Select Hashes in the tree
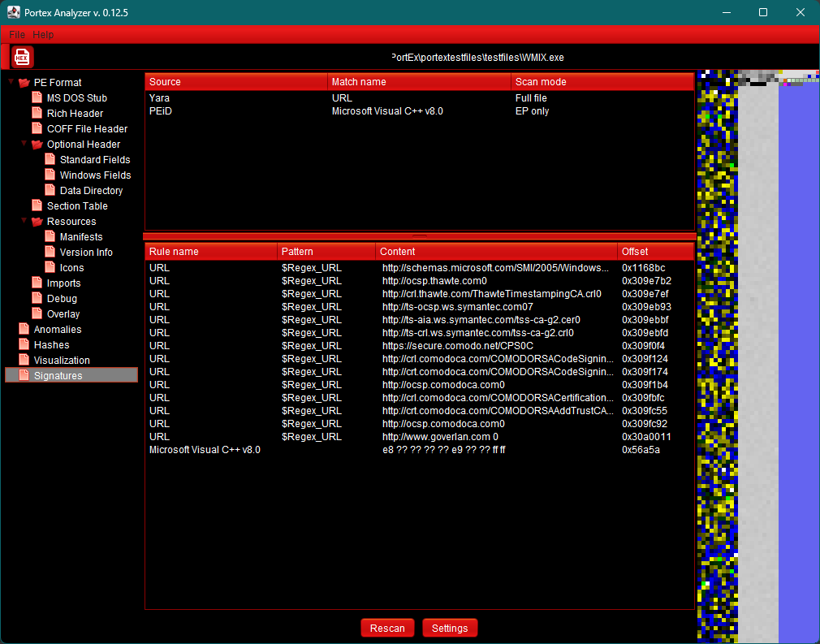 51,345
